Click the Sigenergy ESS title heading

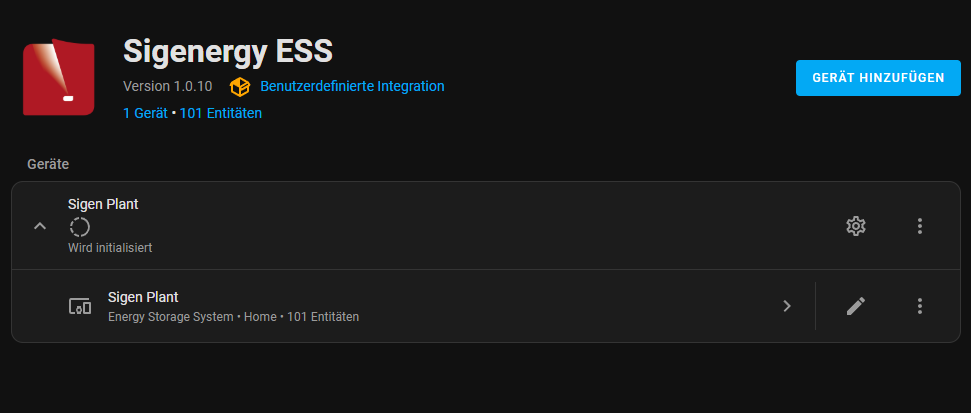click(x=227, y=50)
